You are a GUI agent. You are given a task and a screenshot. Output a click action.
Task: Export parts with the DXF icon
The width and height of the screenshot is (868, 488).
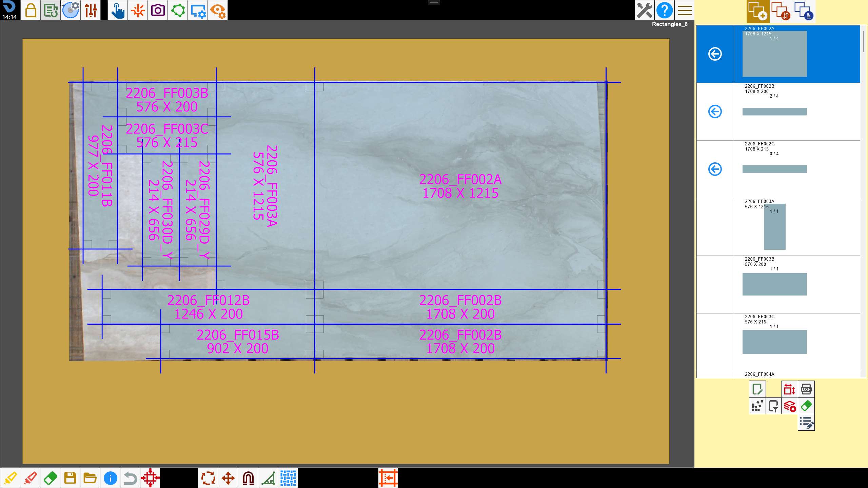tap(806, 389)
